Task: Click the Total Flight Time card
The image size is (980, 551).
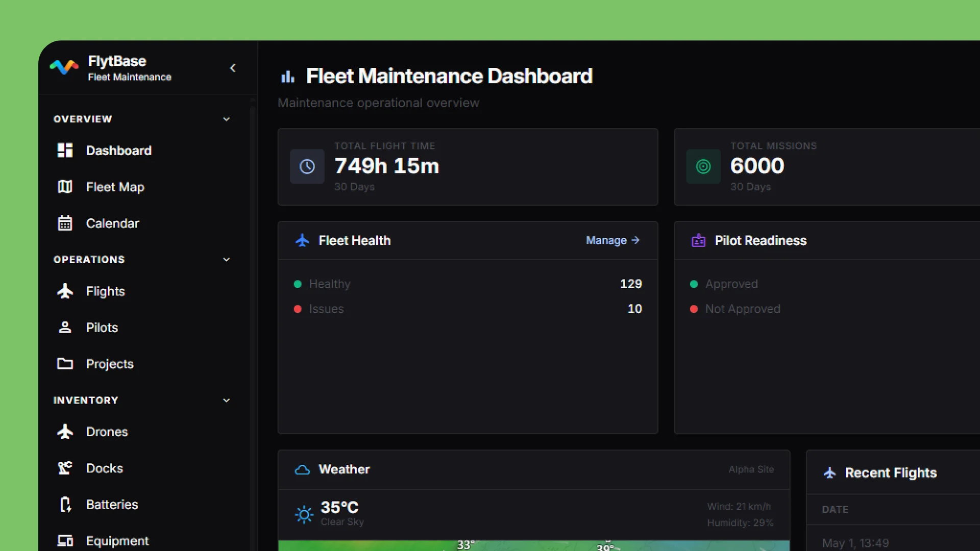Action: 468,167
